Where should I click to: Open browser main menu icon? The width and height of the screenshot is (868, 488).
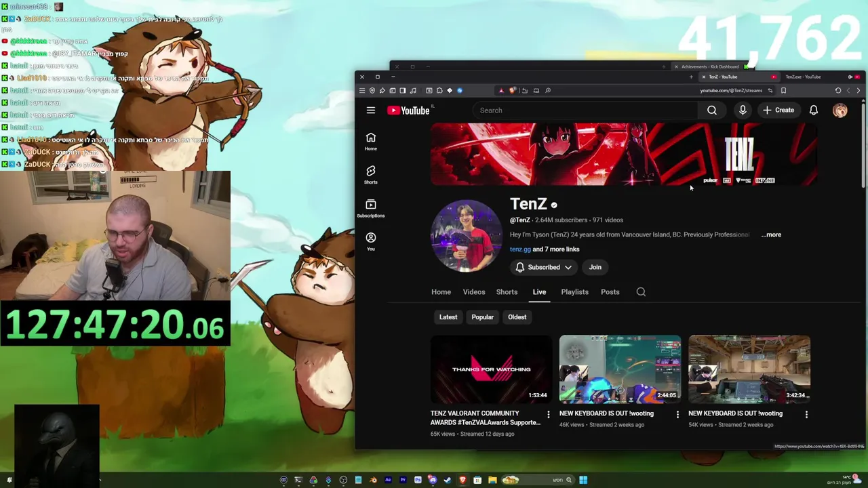click(361, 90)
